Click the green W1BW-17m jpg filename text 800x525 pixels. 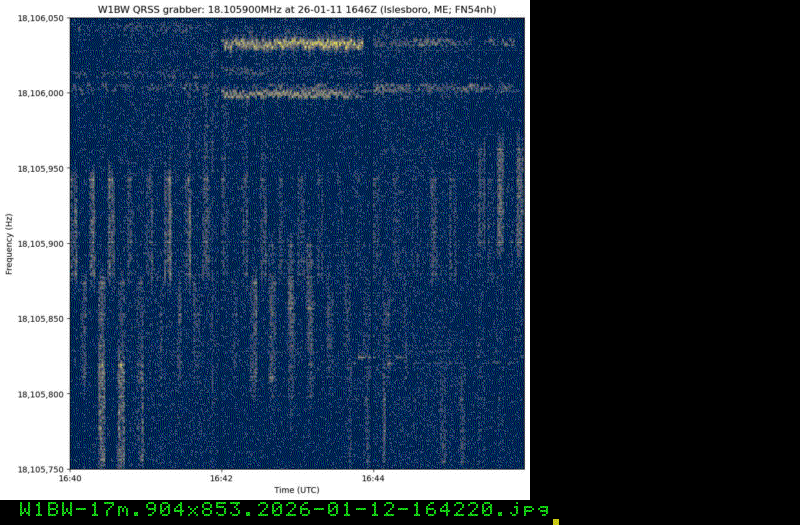tap(284, 510)
